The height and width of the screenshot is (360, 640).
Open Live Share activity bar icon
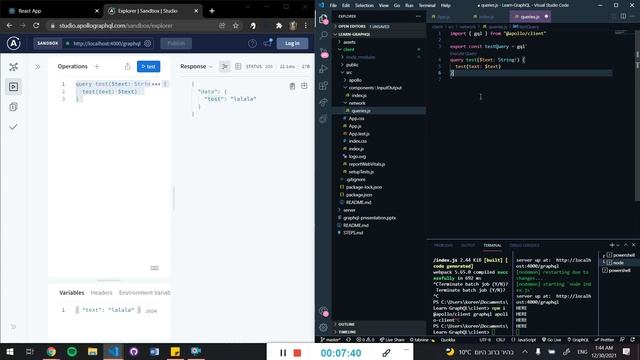click(x=324, y=102)
